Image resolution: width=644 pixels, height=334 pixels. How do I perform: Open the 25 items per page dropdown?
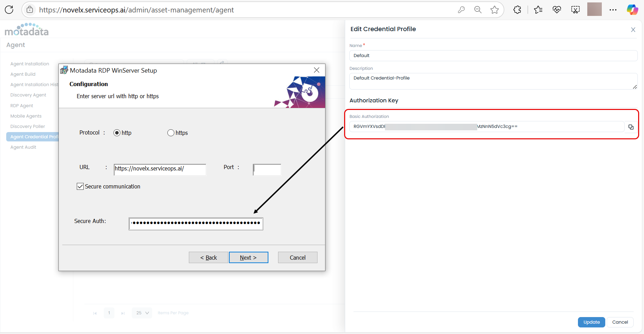pos(142,313)
